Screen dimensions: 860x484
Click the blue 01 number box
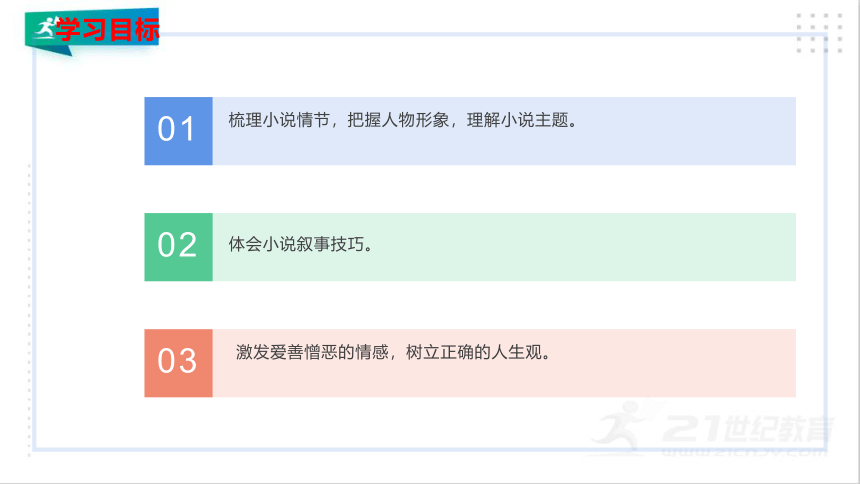click(x=178, y=131)
